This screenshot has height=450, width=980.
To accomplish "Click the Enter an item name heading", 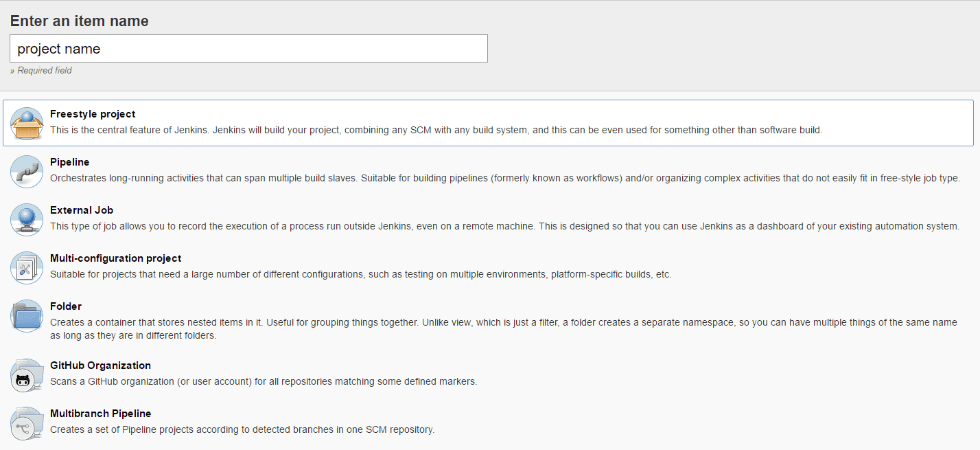I will (79, 21).
